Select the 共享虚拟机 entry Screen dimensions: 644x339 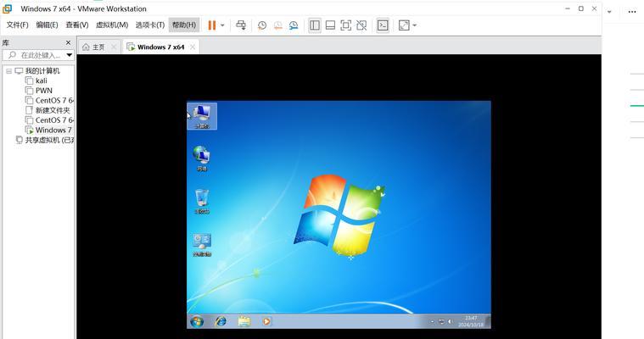[49, 140]
